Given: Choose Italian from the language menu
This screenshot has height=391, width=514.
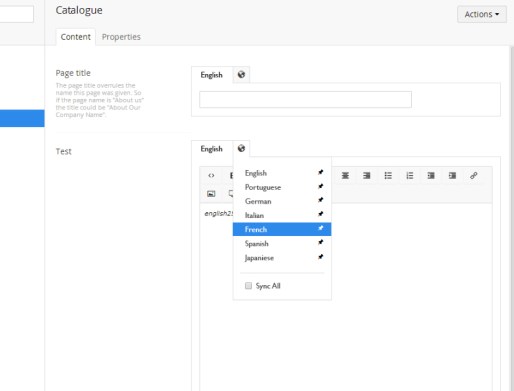Looking at the screenshot, I should 254,215.
